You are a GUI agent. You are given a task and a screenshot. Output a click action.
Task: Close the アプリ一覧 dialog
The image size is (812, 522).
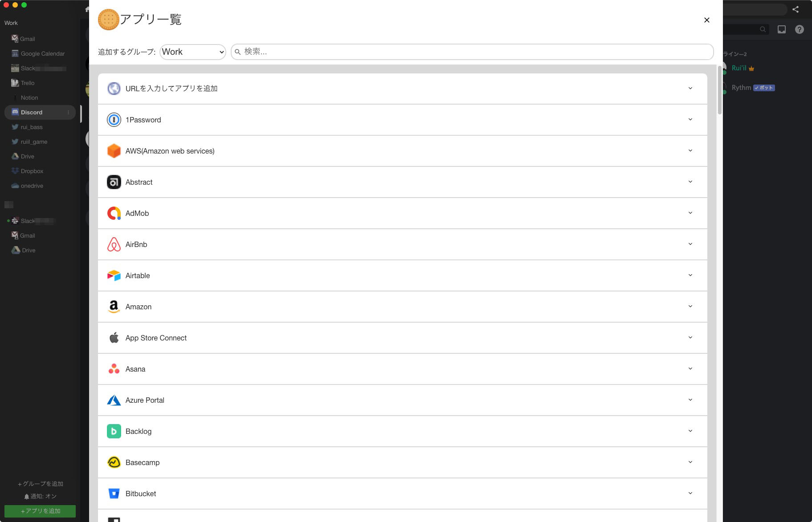pos(707,20)
